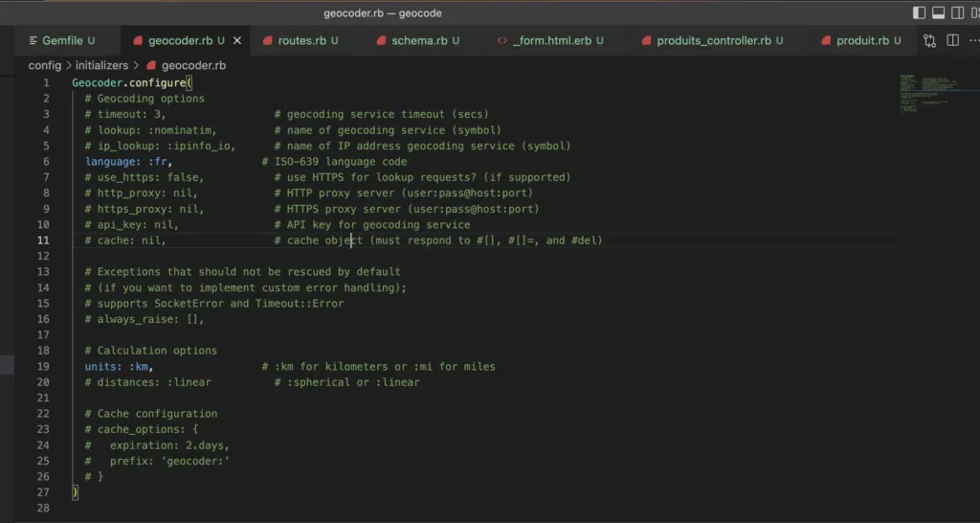
Task: Click '# Exceptions that should not be rescued' comment
Action: point(242,271)
